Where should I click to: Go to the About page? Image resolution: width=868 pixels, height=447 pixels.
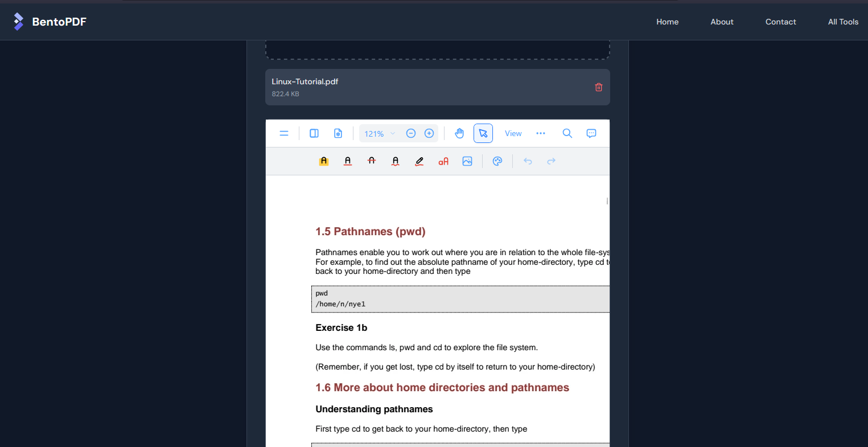[x=722, y=22]
